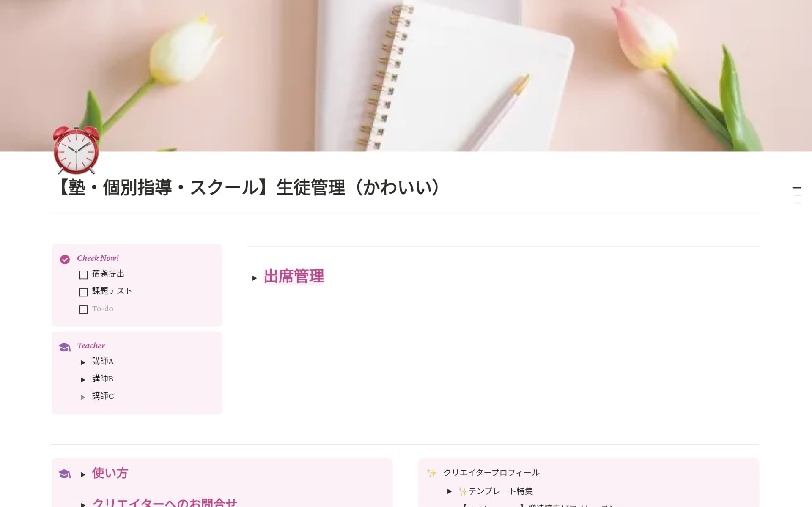Toggle the empty To-do checkbox

pyautogui.click(x=83, y=310)
